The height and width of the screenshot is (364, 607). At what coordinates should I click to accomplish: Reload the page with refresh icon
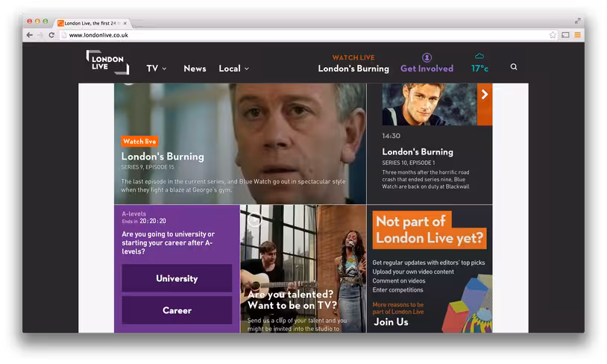pos(51,35)
